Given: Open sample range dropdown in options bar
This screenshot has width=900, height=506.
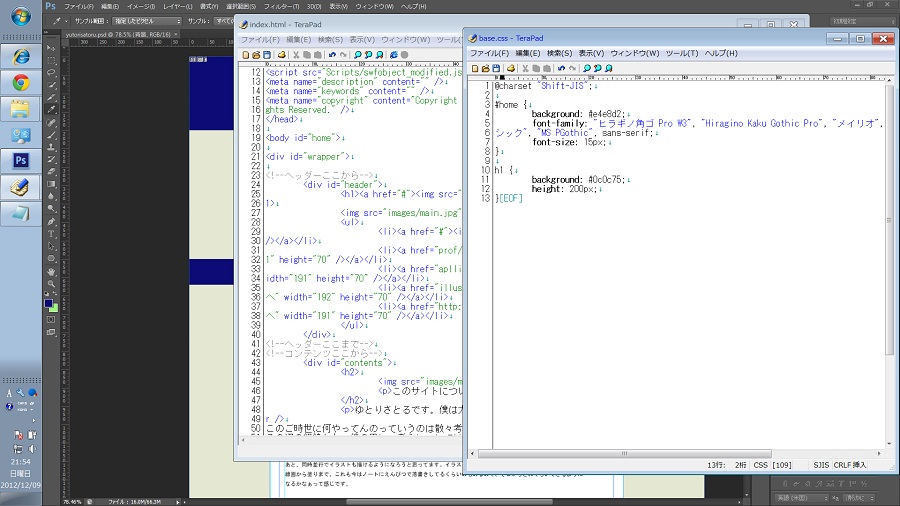Looking at the screenshot, I should (146, 21).
